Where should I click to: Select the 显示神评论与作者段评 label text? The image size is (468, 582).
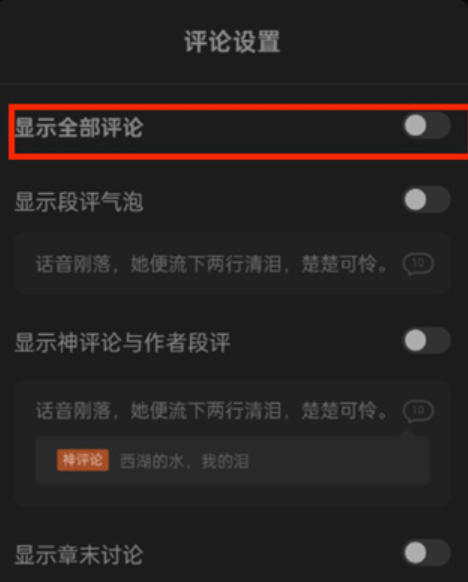[x=122, y=342]
